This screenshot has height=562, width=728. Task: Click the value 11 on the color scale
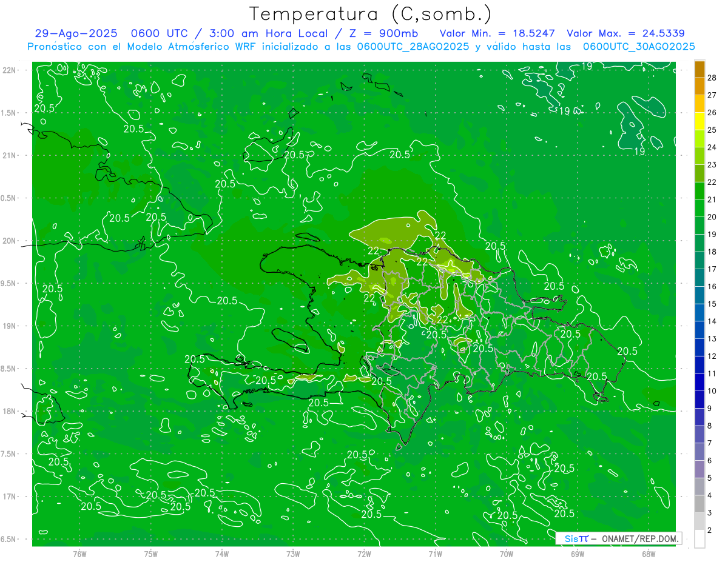pyautogui.click(x=712, y=373)
